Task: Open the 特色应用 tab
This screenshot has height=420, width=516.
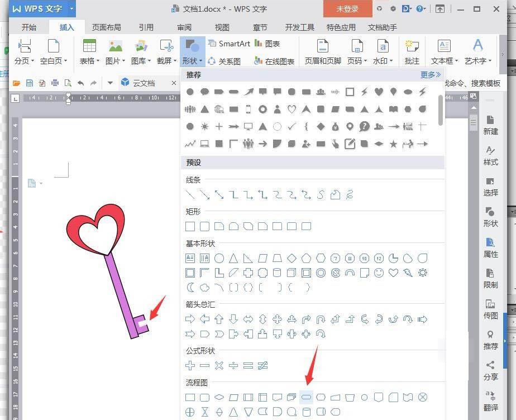Action: pos(341,27)
